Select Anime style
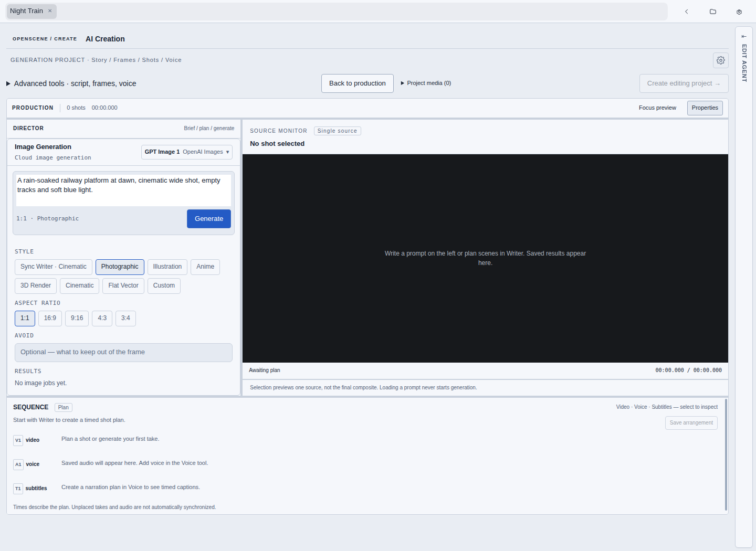The image size is (756, 551). 205,267
